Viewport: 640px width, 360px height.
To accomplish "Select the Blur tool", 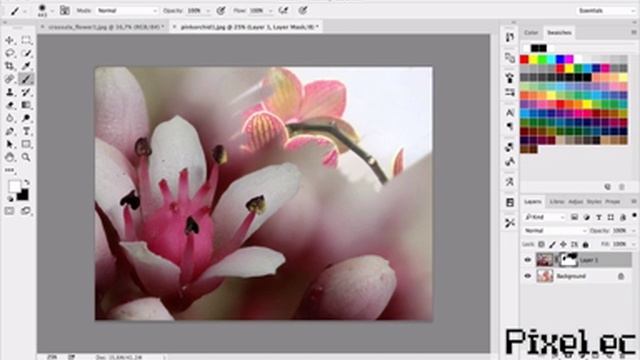I will pyautogui.click(x=10, y=118).
